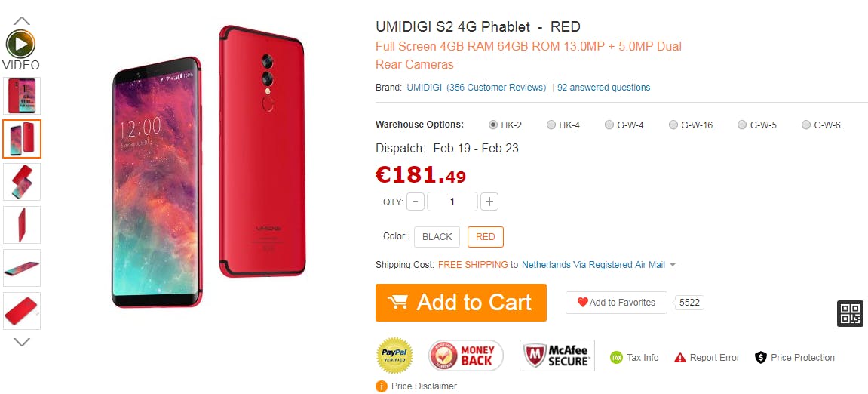Add the phone to cart
Viewport: 868px width, 394px height.
click(461, 303)
